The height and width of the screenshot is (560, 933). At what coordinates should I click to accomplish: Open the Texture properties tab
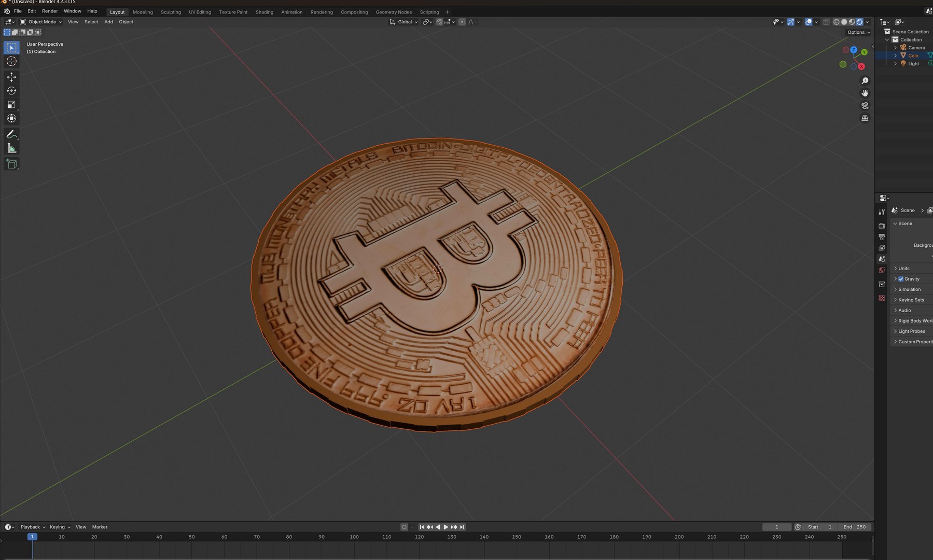pos(882,298)
